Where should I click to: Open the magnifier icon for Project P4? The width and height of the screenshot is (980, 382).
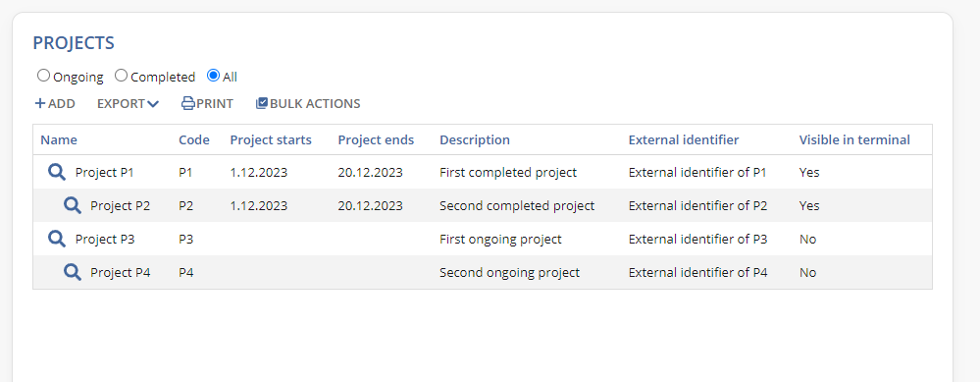point(72,272)
